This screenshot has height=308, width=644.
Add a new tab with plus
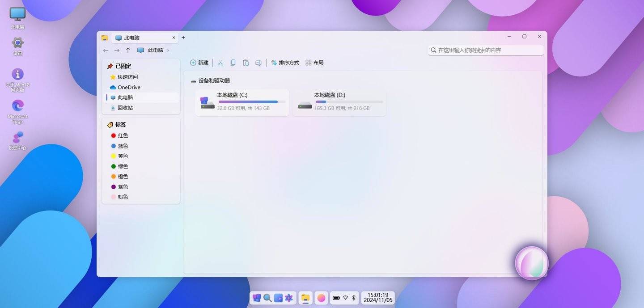183,38
